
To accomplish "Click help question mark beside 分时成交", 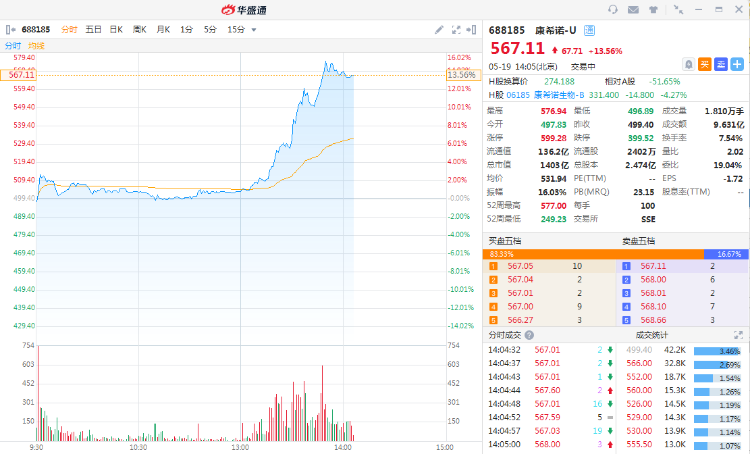I will click(529, 335).
